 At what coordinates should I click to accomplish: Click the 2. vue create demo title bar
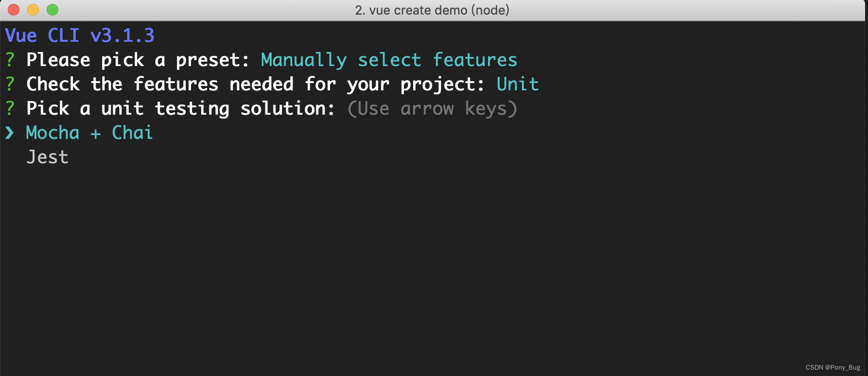433,10
